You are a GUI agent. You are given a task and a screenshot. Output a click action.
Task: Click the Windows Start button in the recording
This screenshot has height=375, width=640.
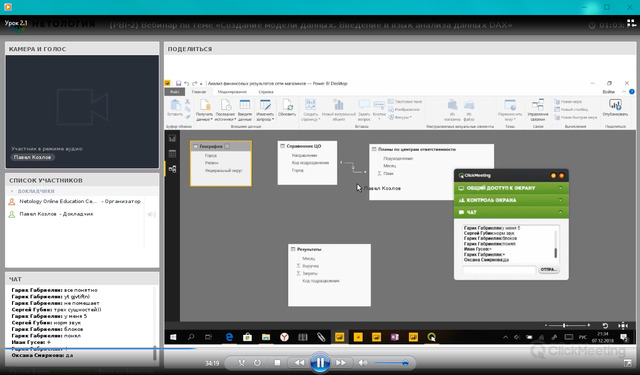coord(173,337)
